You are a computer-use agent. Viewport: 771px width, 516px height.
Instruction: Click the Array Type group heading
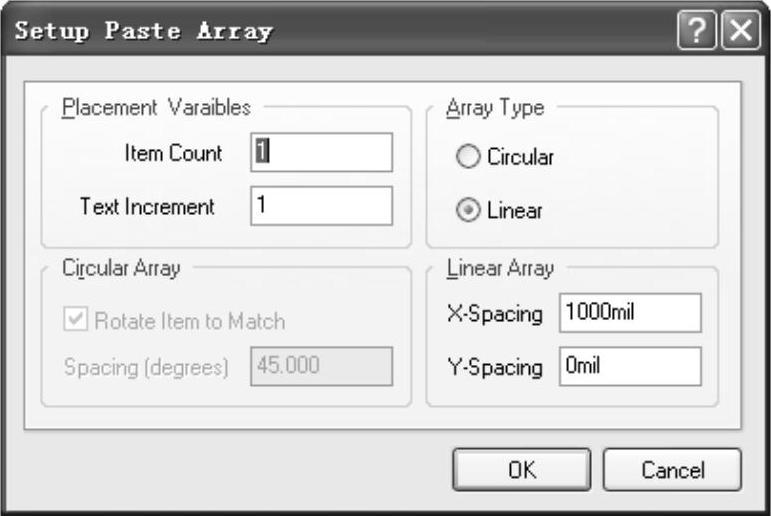(494, 107)
